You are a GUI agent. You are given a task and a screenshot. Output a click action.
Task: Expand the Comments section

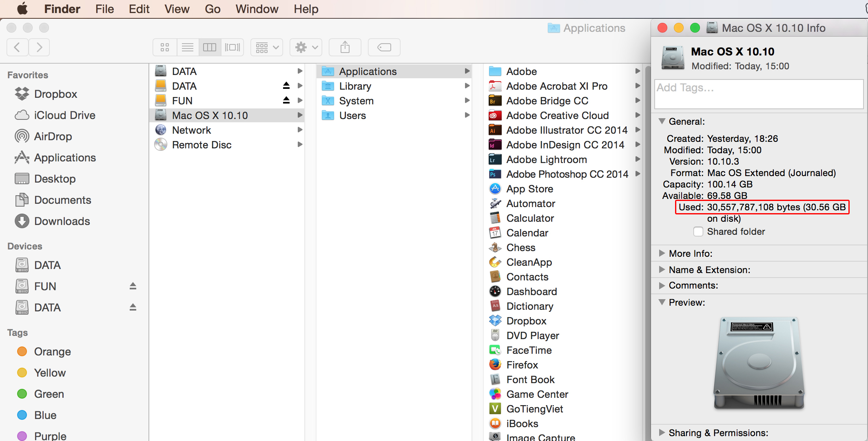tap(662, 285)
